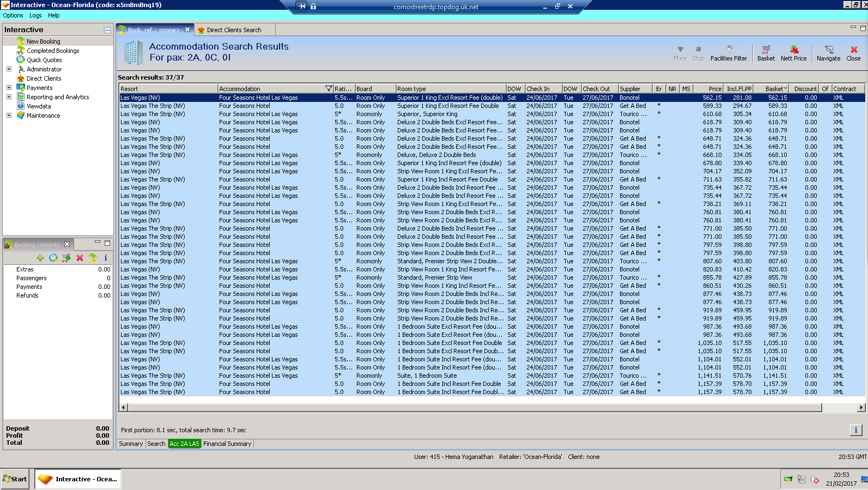Click the Maintenance toolbox icon
868x490 pixels.
(x=21, y=116)
